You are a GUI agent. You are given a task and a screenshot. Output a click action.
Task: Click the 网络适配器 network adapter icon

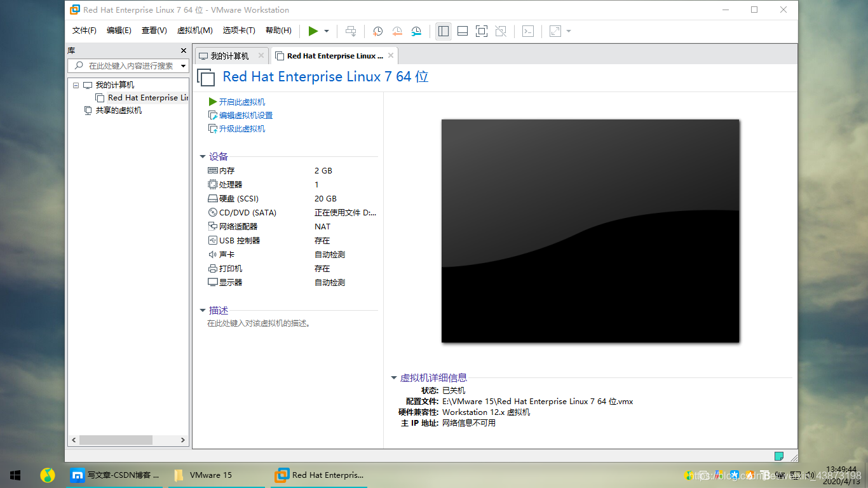[213, 226]
